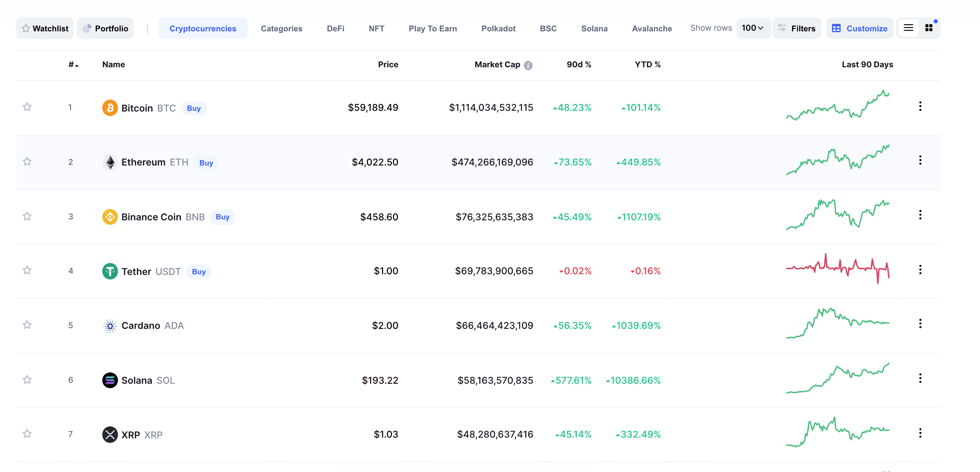980x472 pixels.
Task: Open XRP coin page link
Action: click(142, 435)
